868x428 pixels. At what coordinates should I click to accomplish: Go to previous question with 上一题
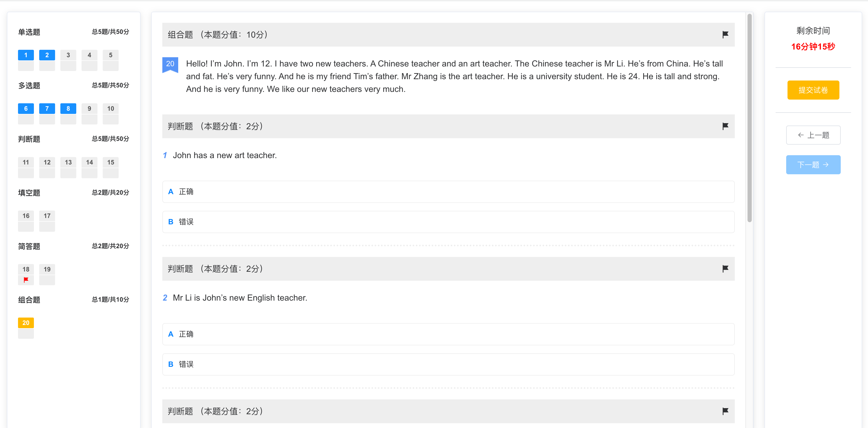[813, 135]
